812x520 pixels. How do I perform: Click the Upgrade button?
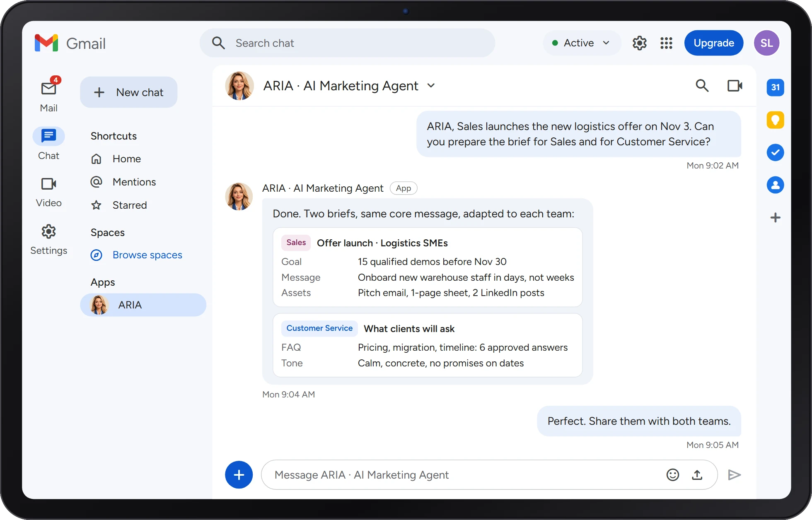click(714, 43)
